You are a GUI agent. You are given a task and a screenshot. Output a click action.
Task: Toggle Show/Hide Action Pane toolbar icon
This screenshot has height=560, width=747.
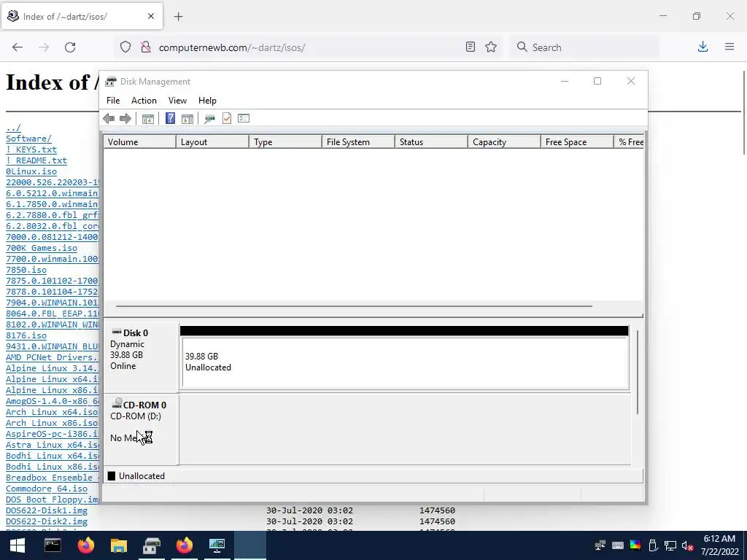(x=187, y=119)
